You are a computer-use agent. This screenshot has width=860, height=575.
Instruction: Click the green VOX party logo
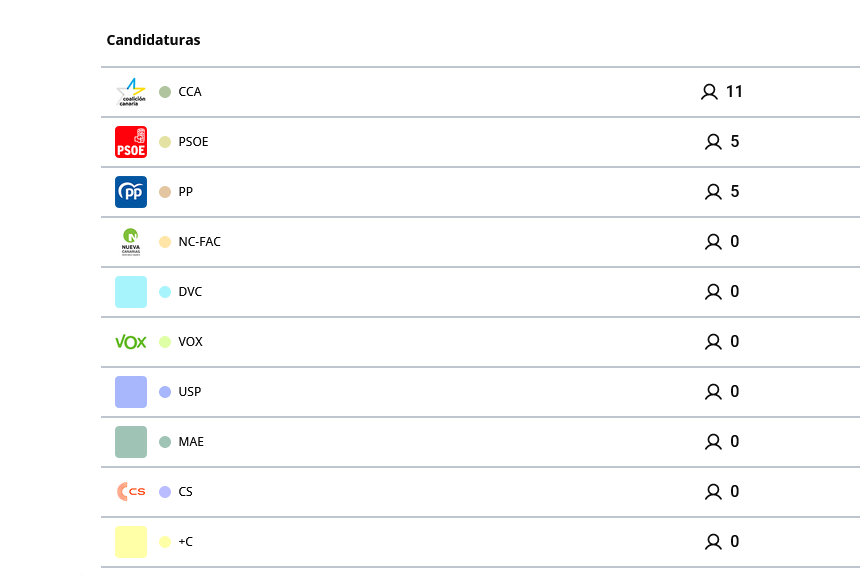point(131,342)
